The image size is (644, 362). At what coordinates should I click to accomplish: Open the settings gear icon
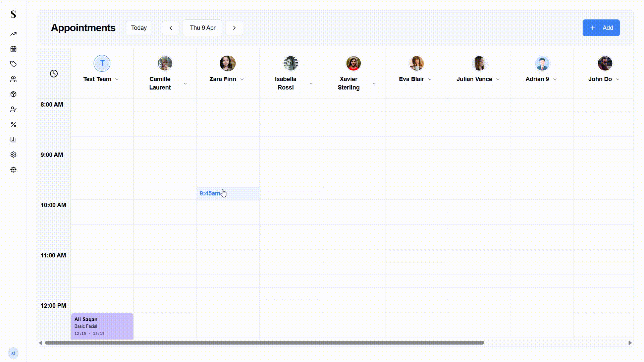[x=13, y=155]
